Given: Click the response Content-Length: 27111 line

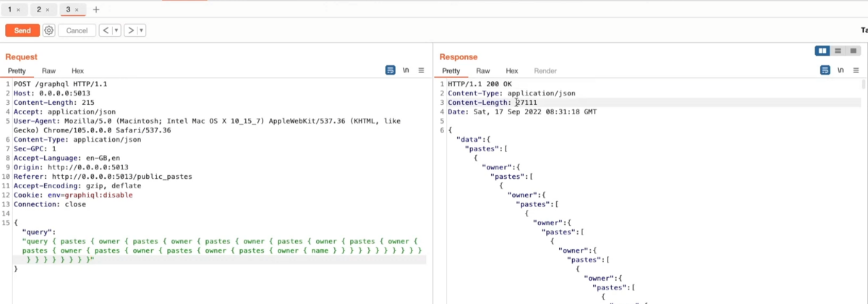Looking at the screenshot, I should click(493, 104).
